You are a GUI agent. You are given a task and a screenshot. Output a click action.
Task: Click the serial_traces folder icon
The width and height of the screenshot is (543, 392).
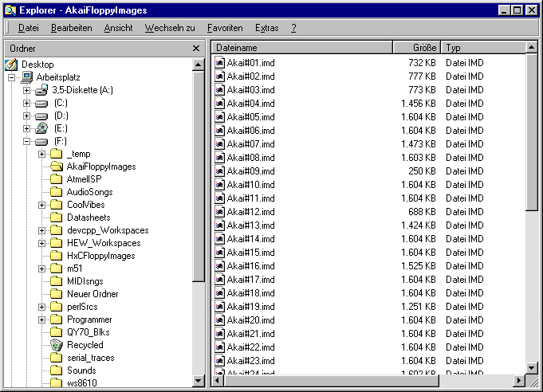coord(56,358)
